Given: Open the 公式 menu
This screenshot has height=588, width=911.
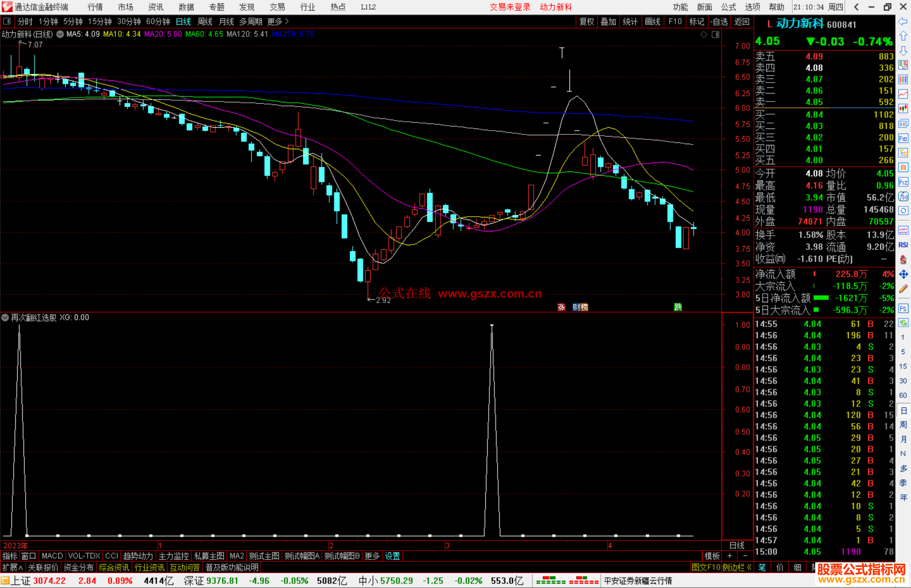Looking at the screenshot, I should pos(728,7).
